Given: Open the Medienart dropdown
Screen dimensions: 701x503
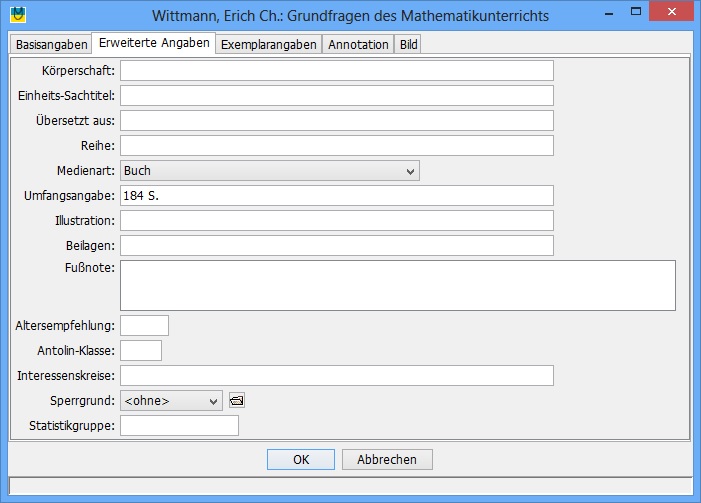Looking at the screenshot, I should point(269,171).
